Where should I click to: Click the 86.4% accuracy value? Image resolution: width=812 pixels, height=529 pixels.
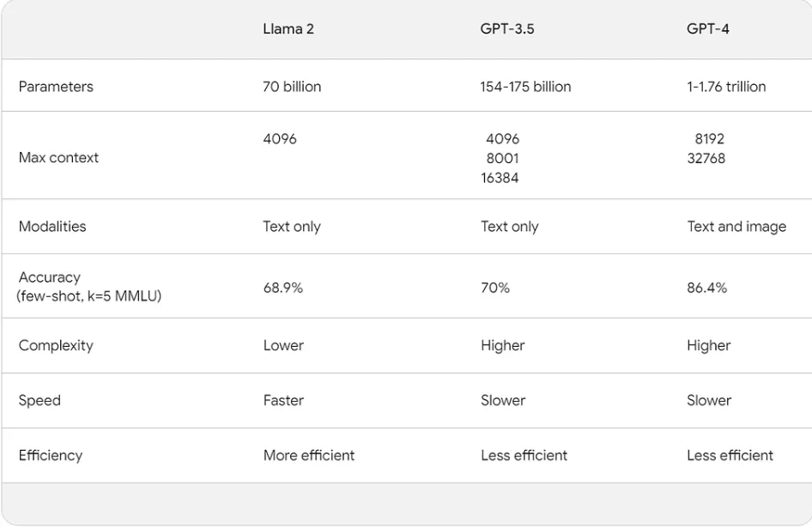(706, 288)
